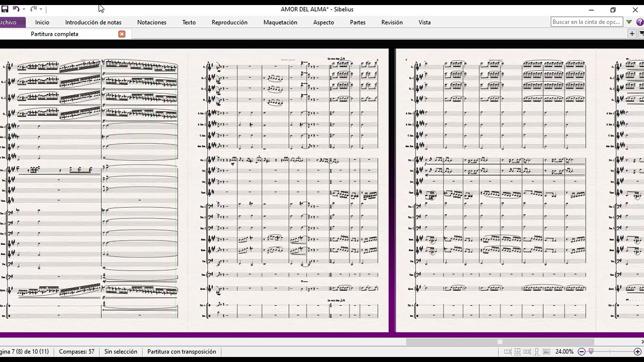Image resolution: width=644 pixels, height=362 pixels.
Task: Click the leftmost score page
Action: coord(94,190)
